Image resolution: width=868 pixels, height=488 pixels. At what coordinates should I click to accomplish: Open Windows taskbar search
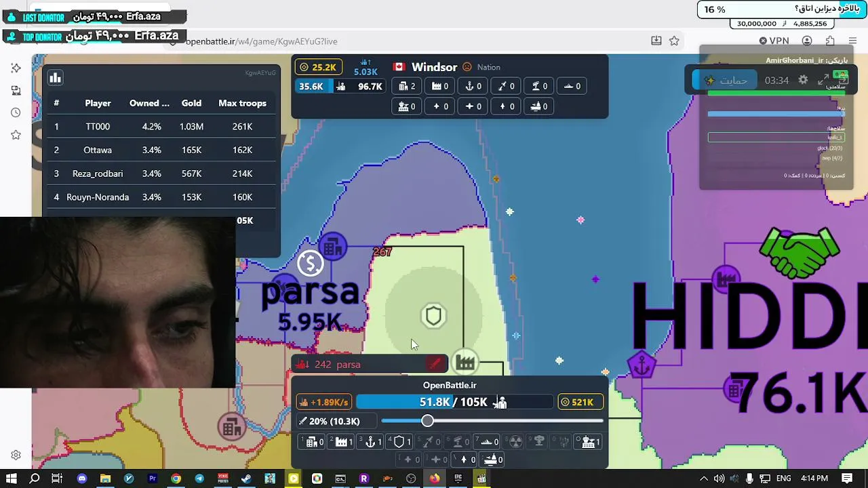35,479
